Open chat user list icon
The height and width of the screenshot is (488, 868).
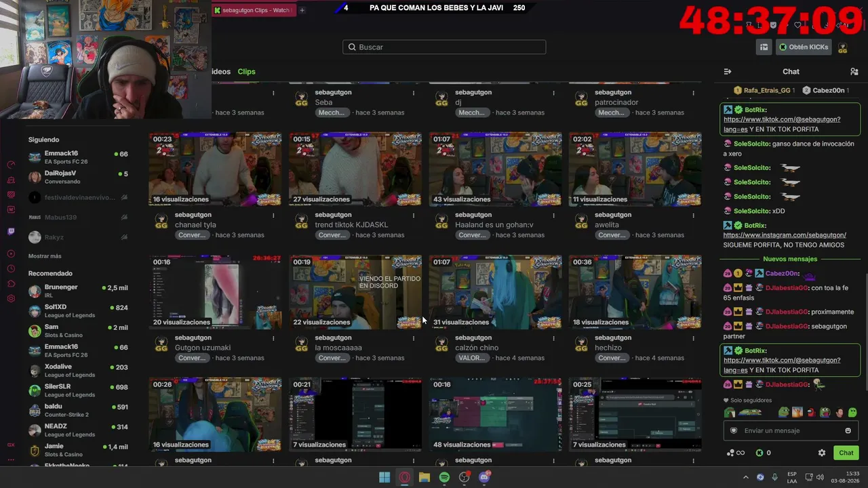pyautogui.click(x=854, y=71)
